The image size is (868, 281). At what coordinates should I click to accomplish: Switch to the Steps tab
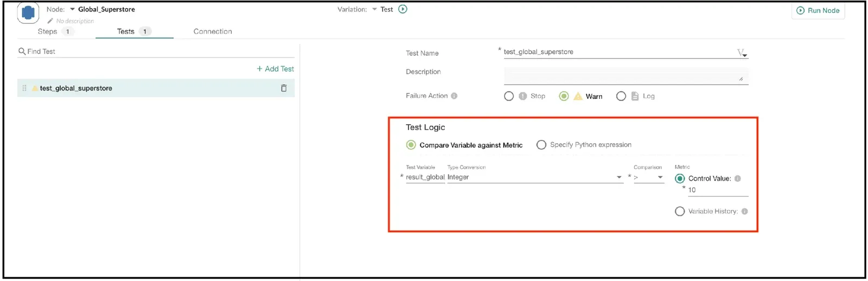tap(48, 31)
